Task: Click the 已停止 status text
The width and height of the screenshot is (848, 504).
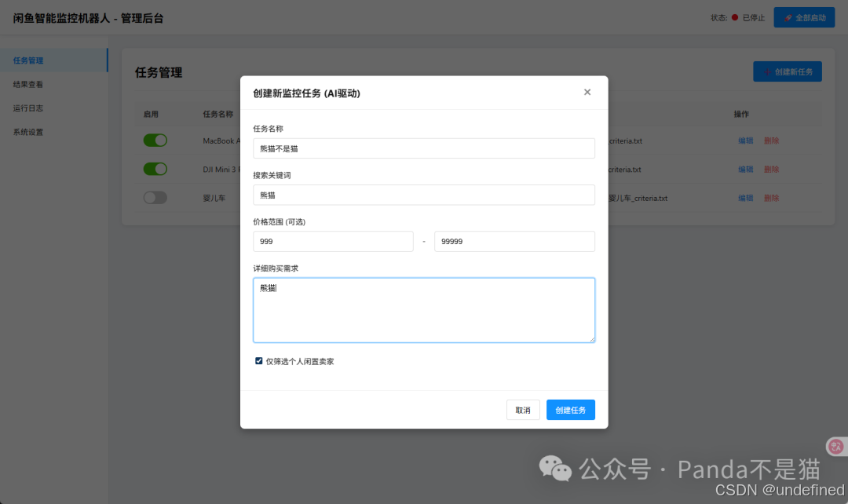Action: 753,18
